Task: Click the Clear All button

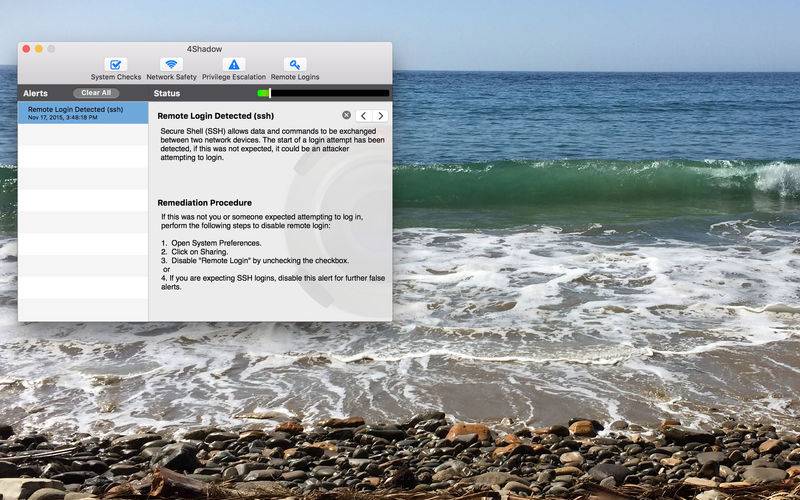Action: (96, 93)
